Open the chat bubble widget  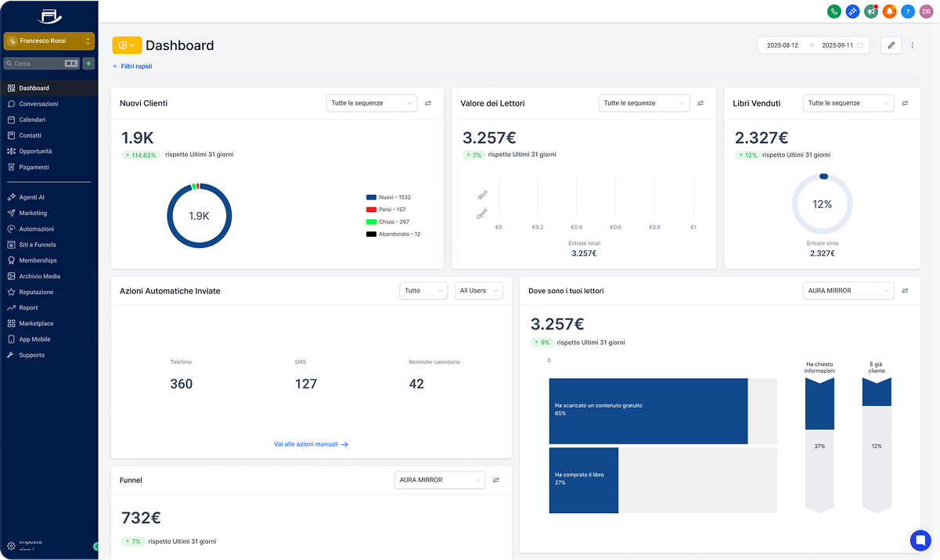[920, 540]
